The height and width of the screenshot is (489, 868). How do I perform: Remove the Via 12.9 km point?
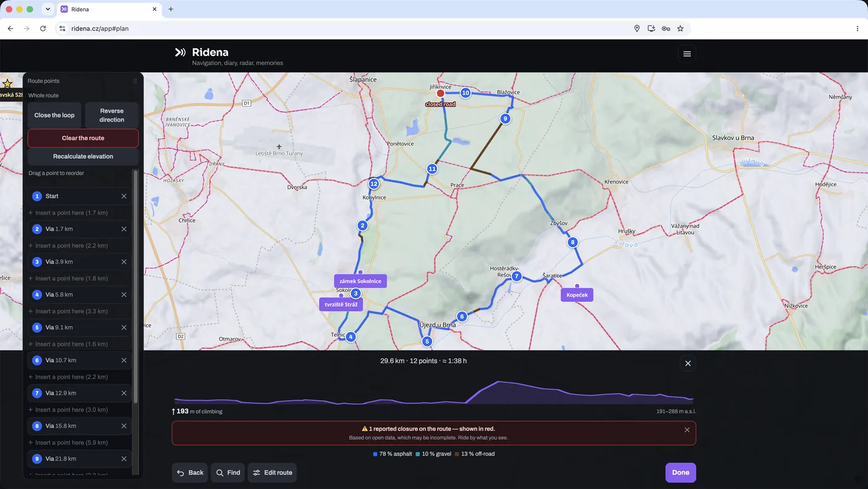124,393
